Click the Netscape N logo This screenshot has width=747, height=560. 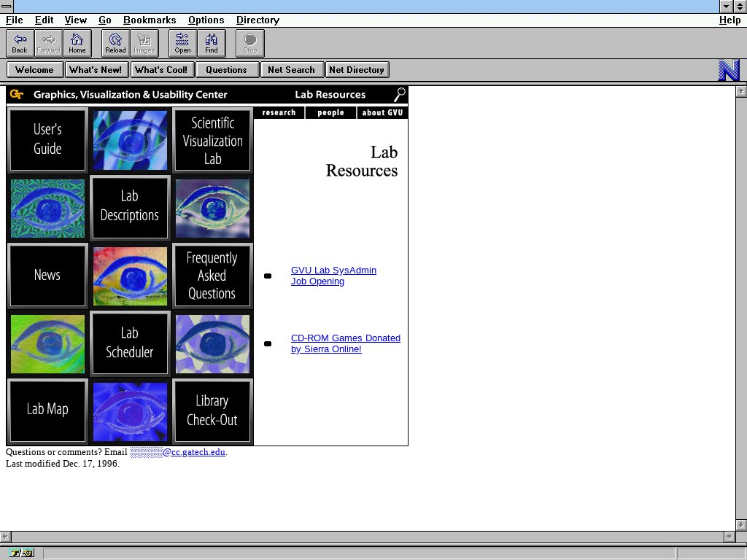pyautogui.click(x=729, y=70)
